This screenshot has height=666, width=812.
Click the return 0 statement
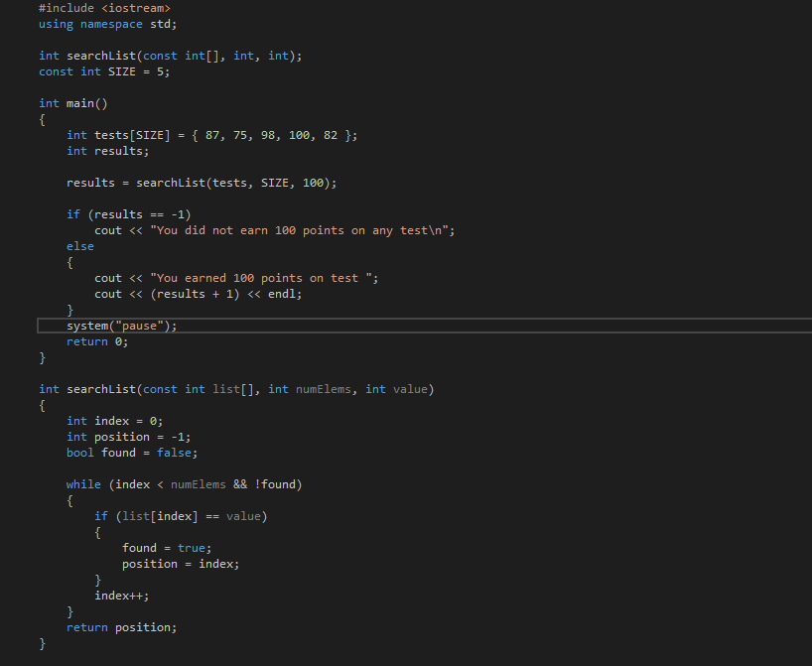[99, 340]
